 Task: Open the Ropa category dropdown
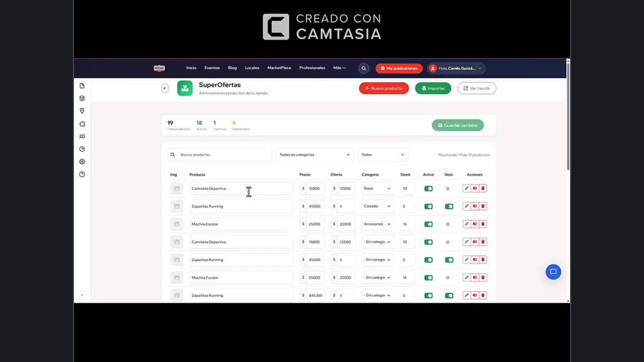pyautogui.click(x=377, y=189)
